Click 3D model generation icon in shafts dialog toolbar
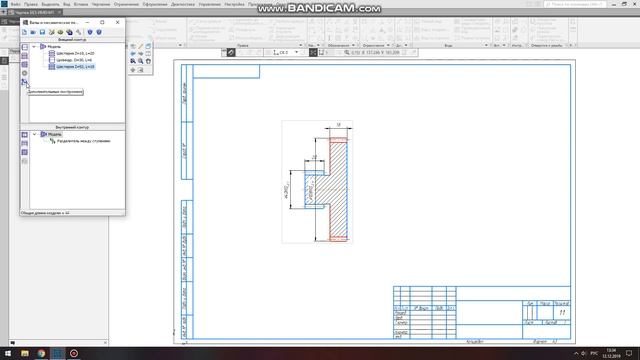This screenshot has height=360, width=640. (x=69, y=32)
